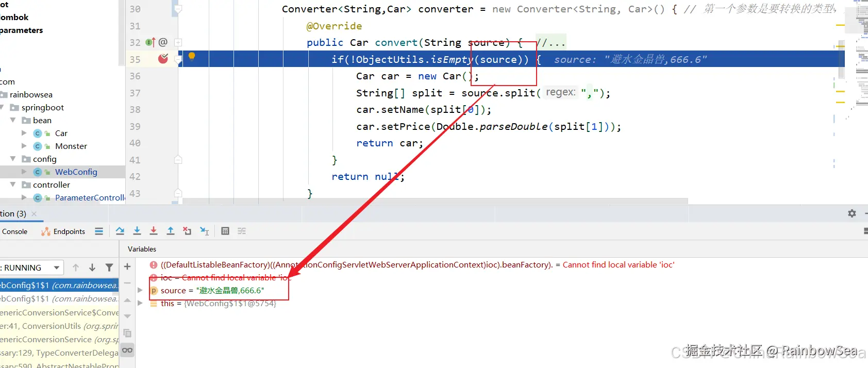Collapse bean folder in project tree
The width and height of the screenshot is (868, 368).
pos(13,120)
